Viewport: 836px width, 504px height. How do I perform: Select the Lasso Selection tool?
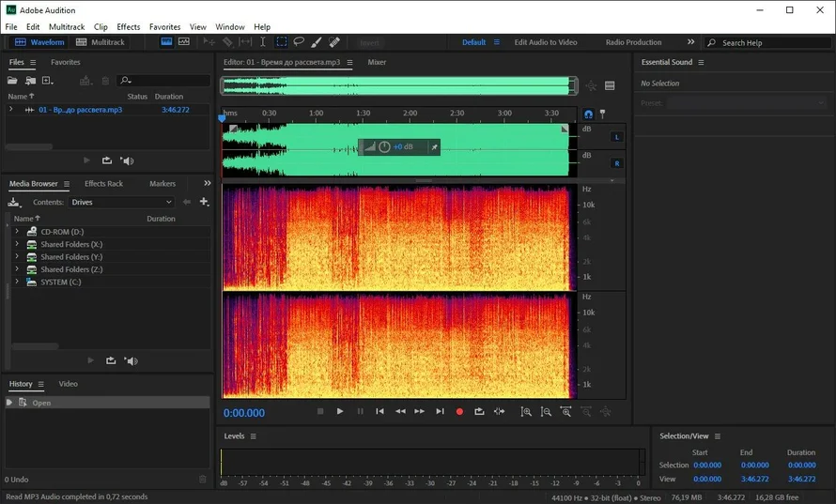(x=299, y=42)
